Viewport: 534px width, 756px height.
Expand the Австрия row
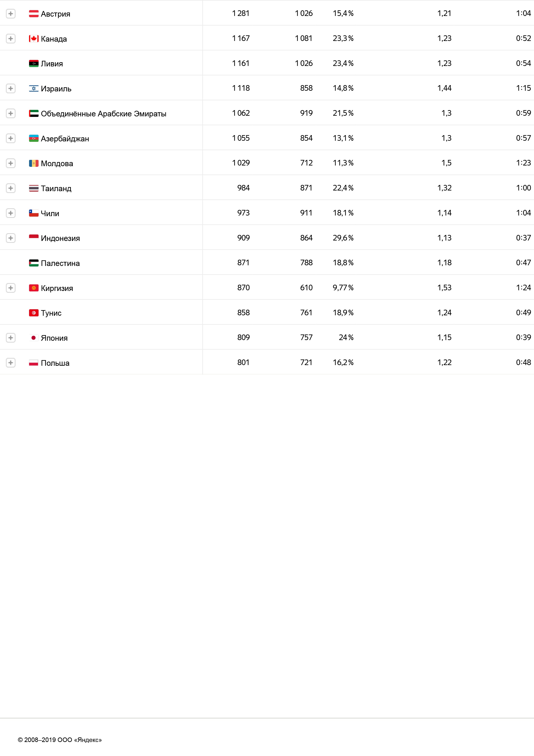coord(11,14)
